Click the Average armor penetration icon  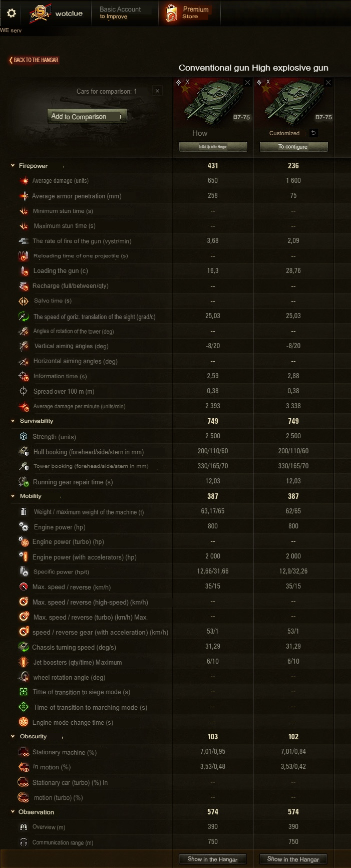pyautogui.click(x=24, y=196)
